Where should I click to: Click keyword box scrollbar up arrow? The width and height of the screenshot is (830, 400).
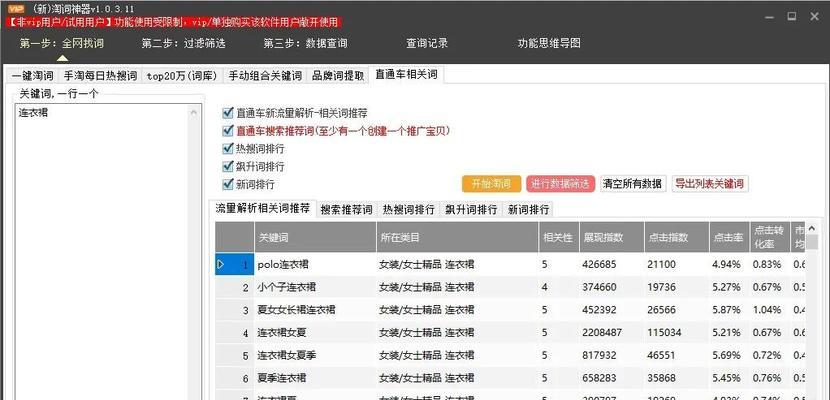pos(193,112)
